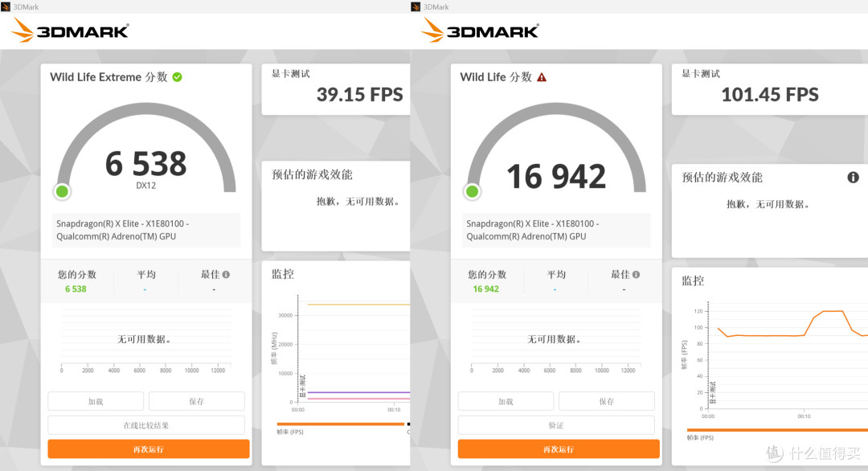Click Snapdragon X Elite info in left panel

click(146, 230)
